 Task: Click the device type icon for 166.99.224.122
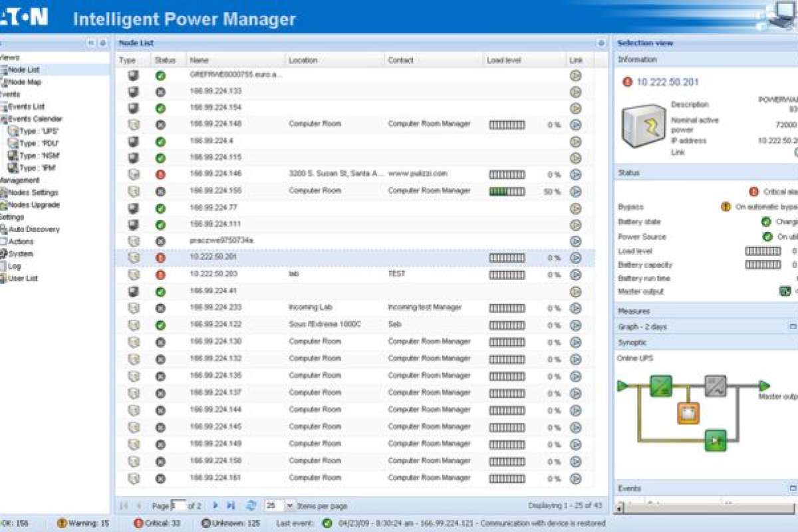[x=134, y=325]
